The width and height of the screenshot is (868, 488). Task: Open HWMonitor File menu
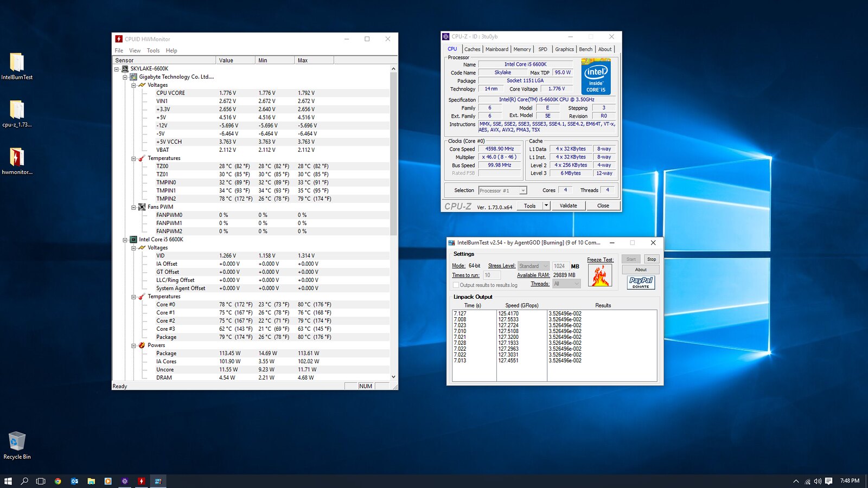coord(119,50)
